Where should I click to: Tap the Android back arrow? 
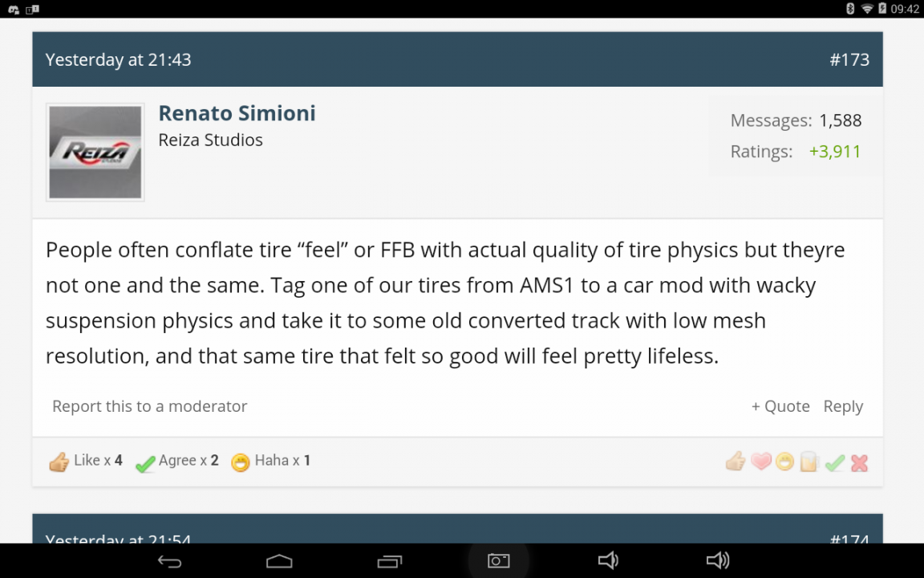coord(169,561)
